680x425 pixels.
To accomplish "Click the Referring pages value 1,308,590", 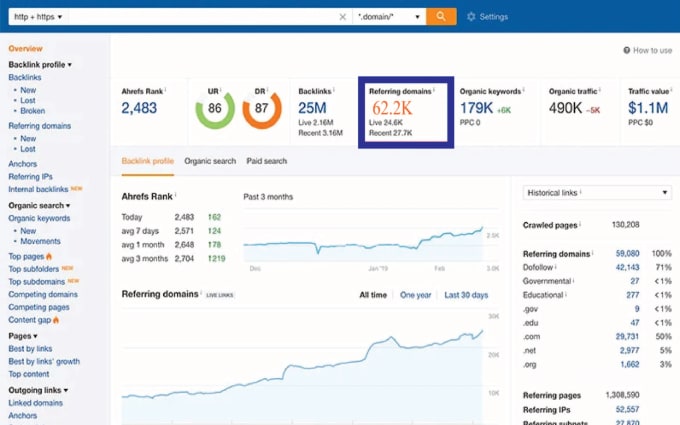I will (622, 395).
